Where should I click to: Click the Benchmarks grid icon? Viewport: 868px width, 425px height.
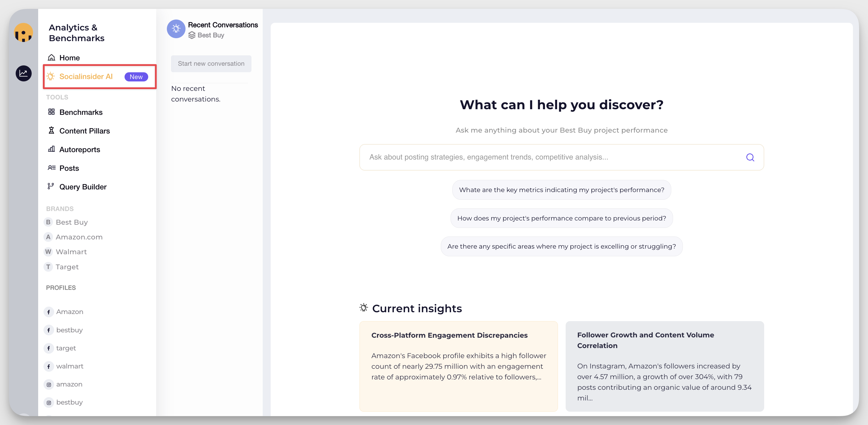(51, 112)
